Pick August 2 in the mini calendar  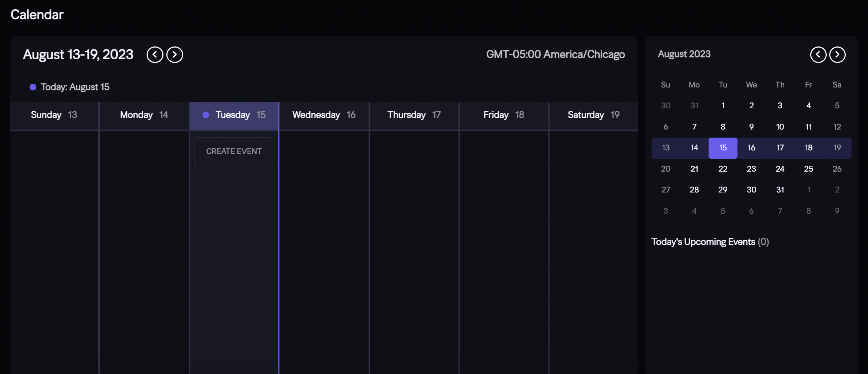pyautogui.click(x=751, y=106)
